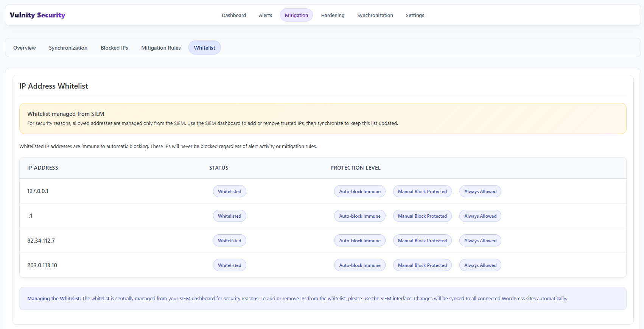Click the PROTECTION LEVEL column header
Viewport: 644px width, 329px height.
pyautogui.click(x=355, y=168)
